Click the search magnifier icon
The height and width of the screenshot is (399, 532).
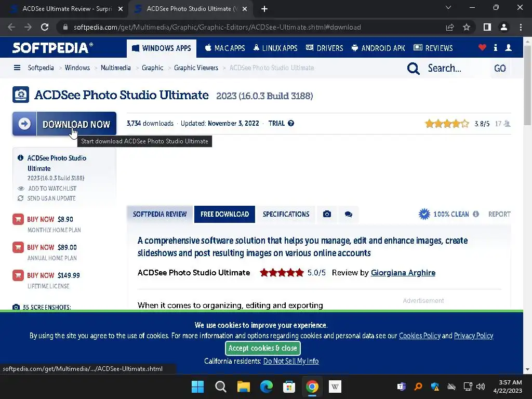coord(413,68)
